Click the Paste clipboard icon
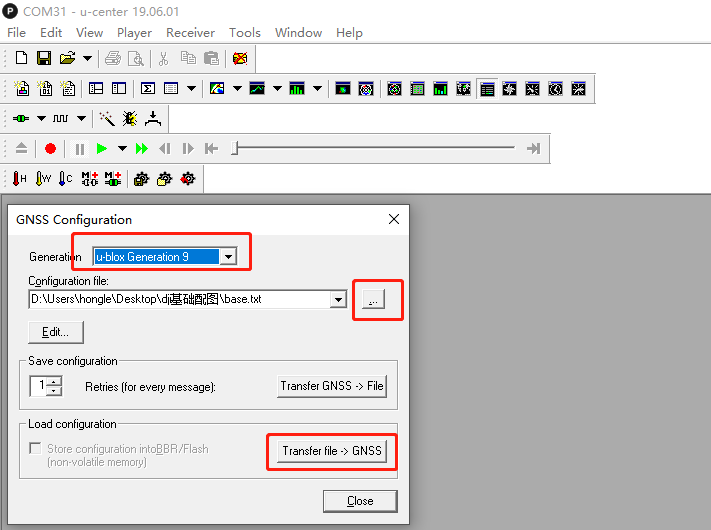This screenshot has height=530, width=711. click(x=211, y=58)
